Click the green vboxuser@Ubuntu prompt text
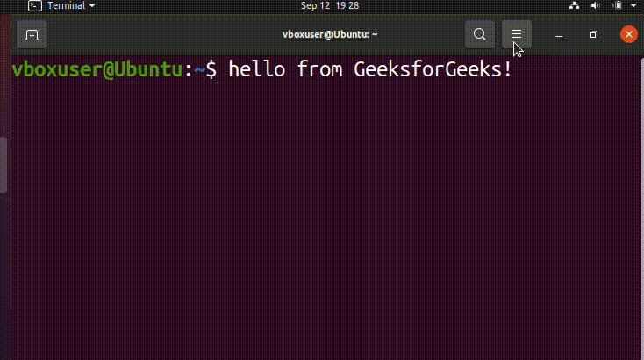 [x=97, y=69]
